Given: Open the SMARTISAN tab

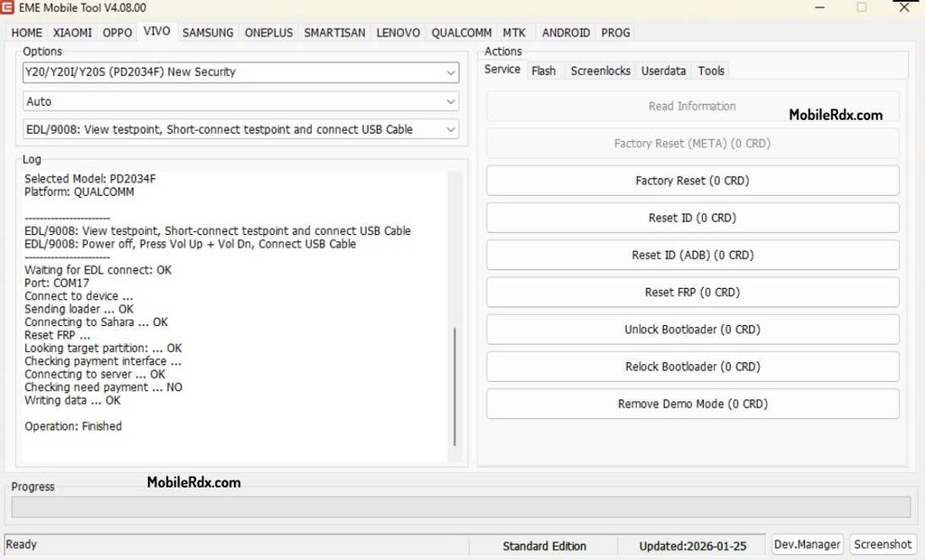Looking at the screenshot, I should pyautogui.click(x=334, y=33).
